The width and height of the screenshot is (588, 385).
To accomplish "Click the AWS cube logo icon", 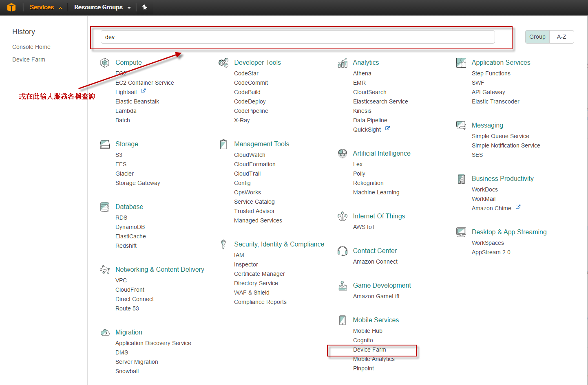I will click(x=11, y=7).
